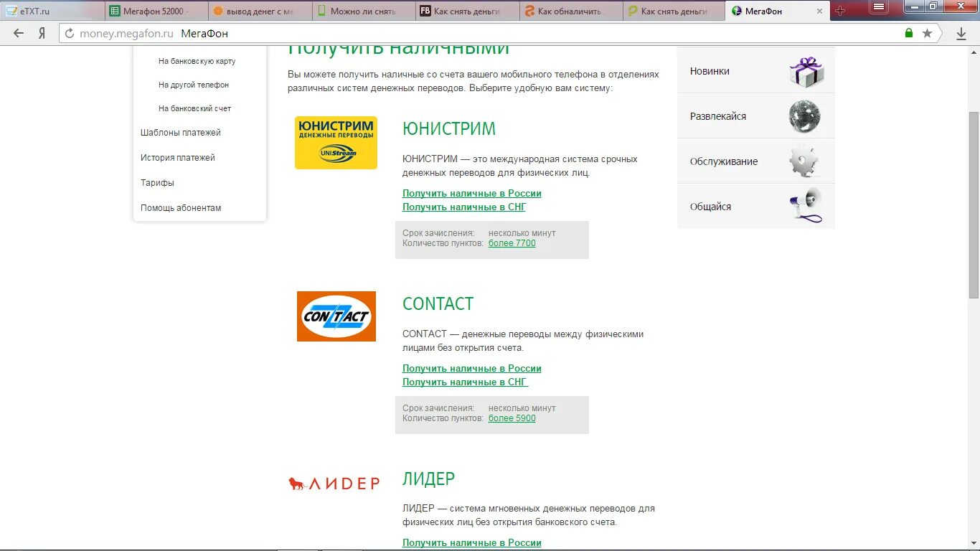Screen dimensions: 980x551
Task: Reload the page via the refresh icon
Action: point(70,34)
